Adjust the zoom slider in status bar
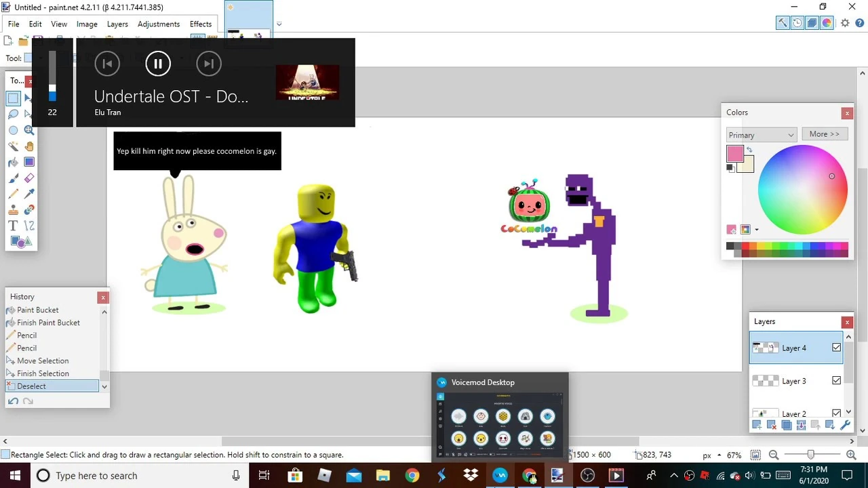868x488 pixels. 812,455
